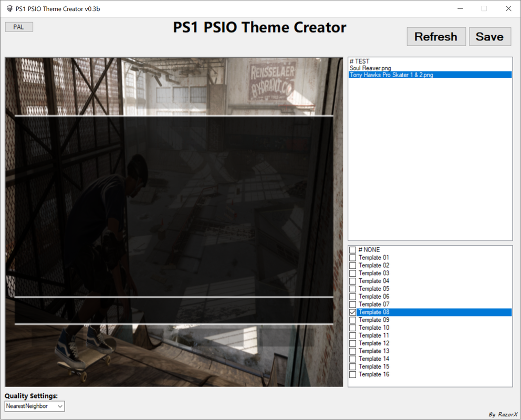Click the theme preview image

[174, 222]
